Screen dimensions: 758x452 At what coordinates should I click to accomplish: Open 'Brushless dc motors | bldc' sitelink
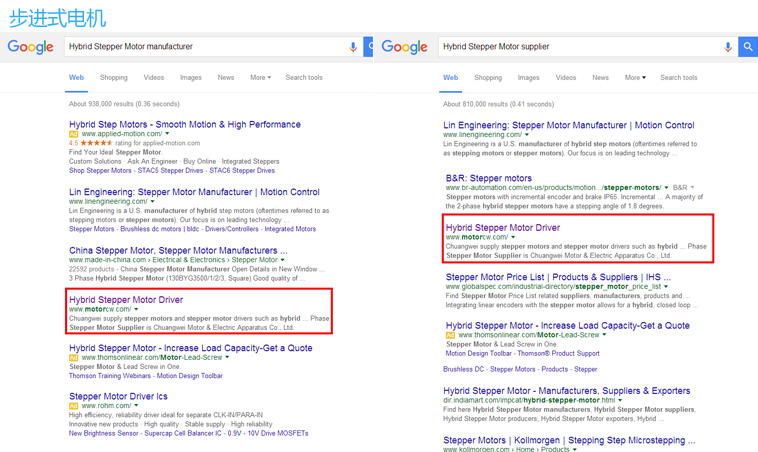tap(160, 229)
